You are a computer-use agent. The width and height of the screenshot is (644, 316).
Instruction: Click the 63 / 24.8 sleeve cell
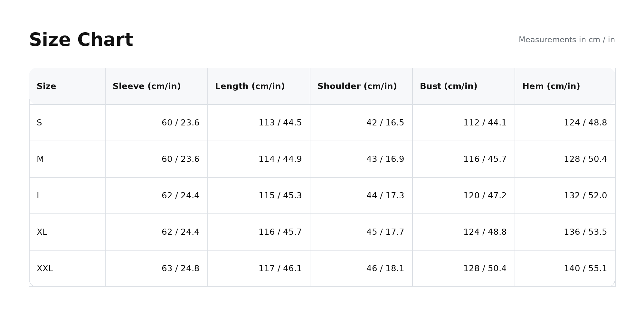click(180, 269)
